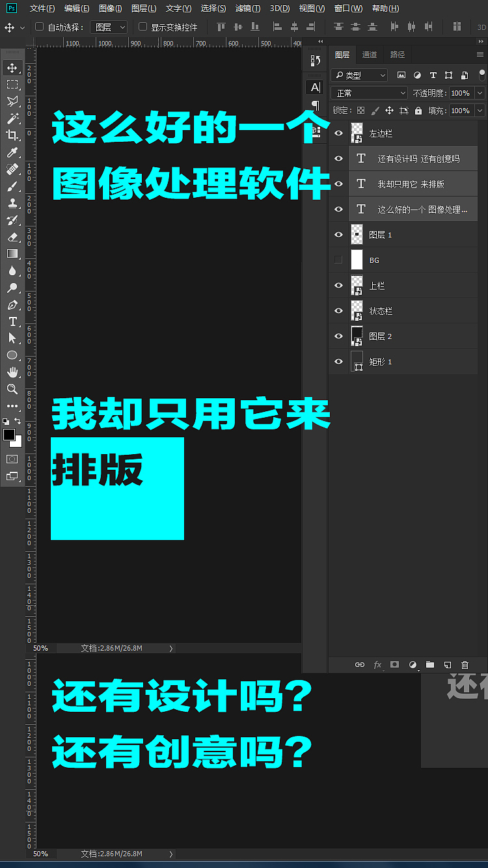This screenshot has height=868, width=488.
Task: Click the Change Screen Mode icon
Action: (x=12, y=476)
